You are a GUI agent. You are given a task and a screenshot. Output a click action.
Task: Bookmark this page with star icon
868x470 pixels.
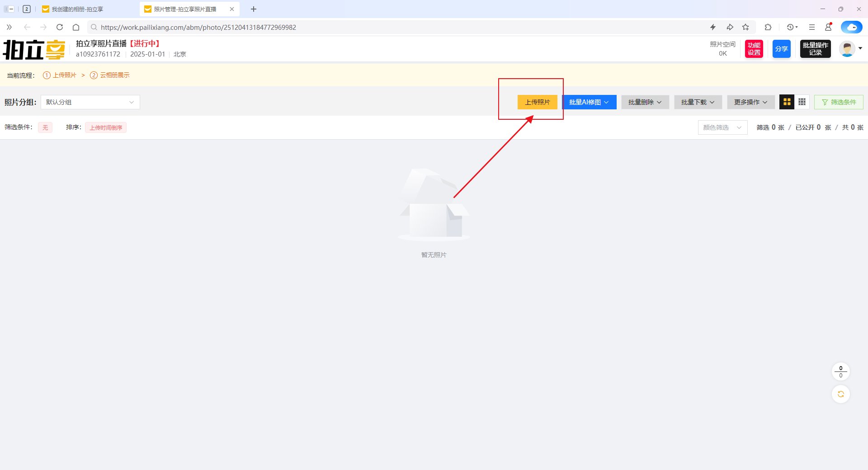(745, 27)
